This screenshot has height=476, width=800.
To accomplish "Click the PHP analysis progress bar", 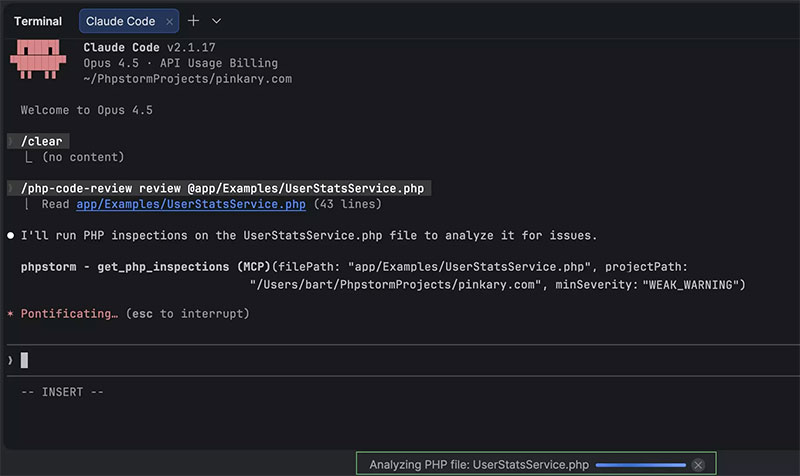I will click(x=640, y=465).
